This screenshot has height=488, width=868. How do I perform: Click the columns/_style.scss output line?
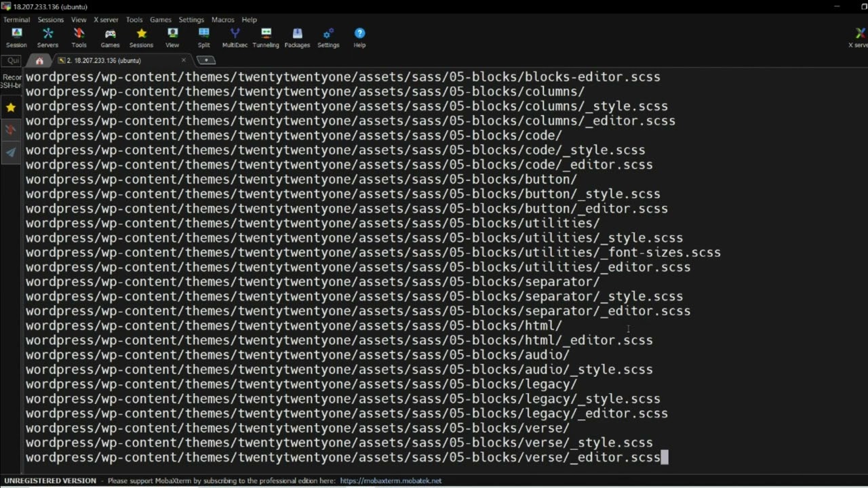pyautogui.click(x=347, y=106)
